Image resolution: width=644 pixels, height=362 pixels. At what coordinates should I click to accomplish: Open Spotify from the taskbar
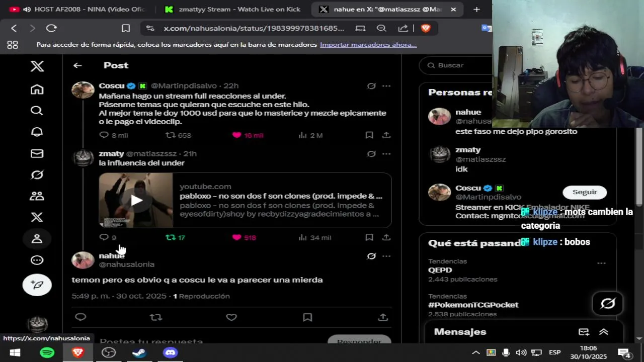coord(47,352)
